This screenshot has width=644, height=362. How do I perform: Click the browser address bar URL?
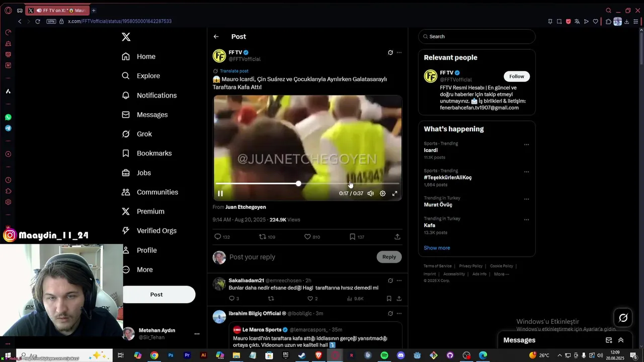120,22
